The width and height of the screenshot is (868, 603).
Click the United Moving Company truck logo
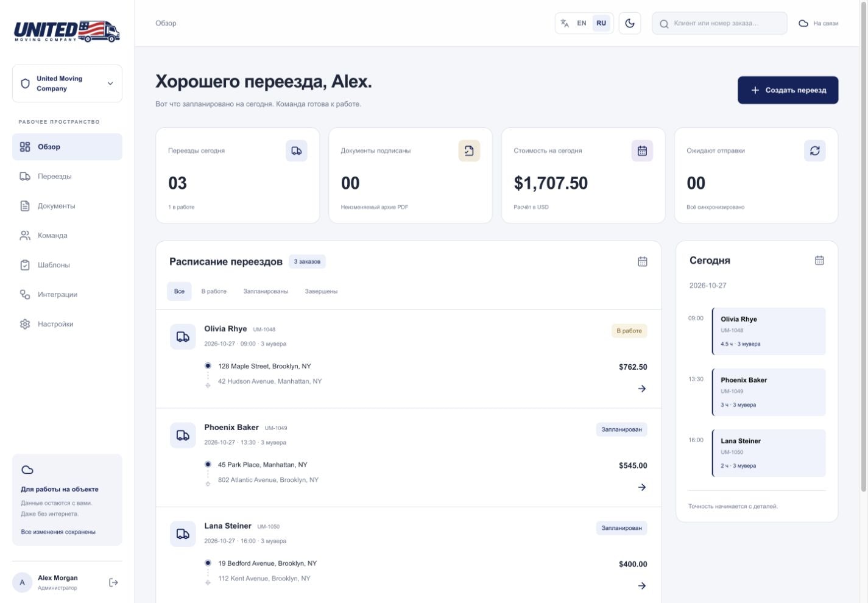(x=67, y=31)
